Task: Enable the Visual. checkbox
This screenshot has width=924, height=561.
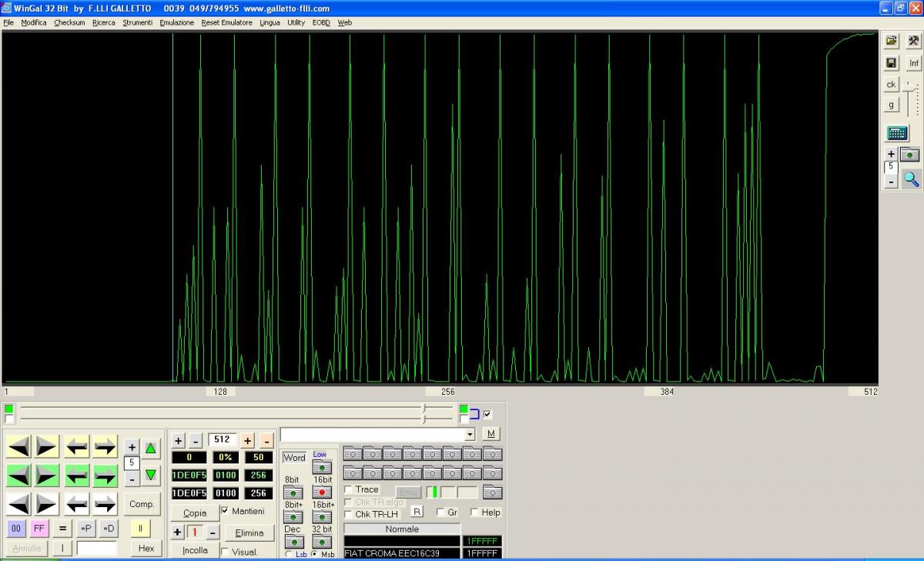Action: pyautogui.click(x=225, y=552)
